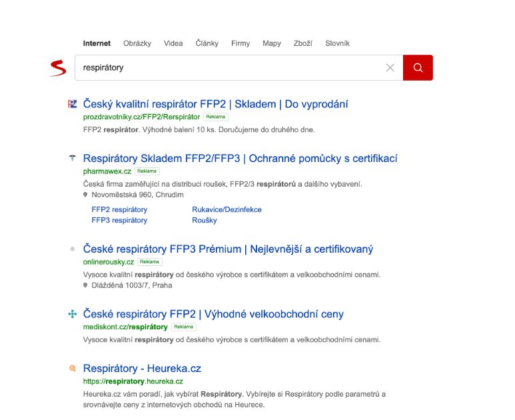515x420 pixels.
Task: Open the FFP3 respirátory sitelink
Action: (119, 220)
